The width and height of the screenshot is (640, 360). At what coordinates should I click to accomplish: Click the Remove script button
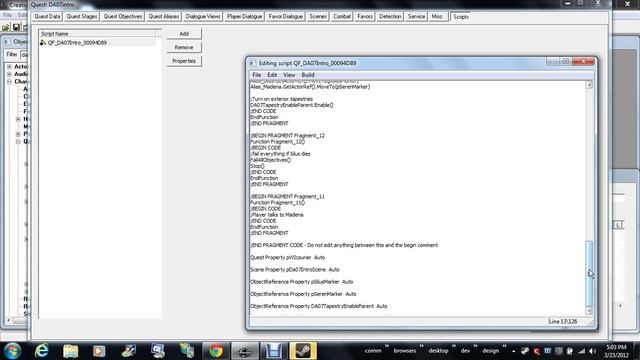(x=184, y=47)
